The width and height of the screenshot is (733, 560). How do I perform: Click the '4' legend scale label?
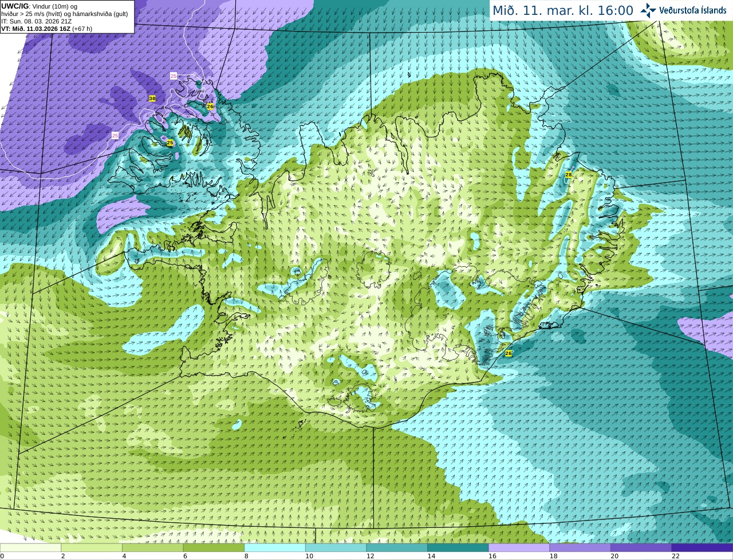click(124, 556)
